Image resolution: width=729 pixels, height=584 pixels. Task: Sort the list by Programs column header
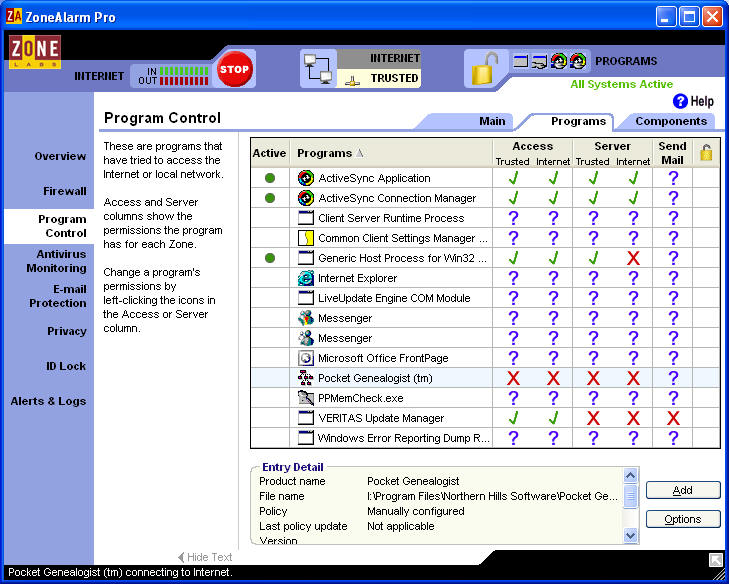coord(330,153)
